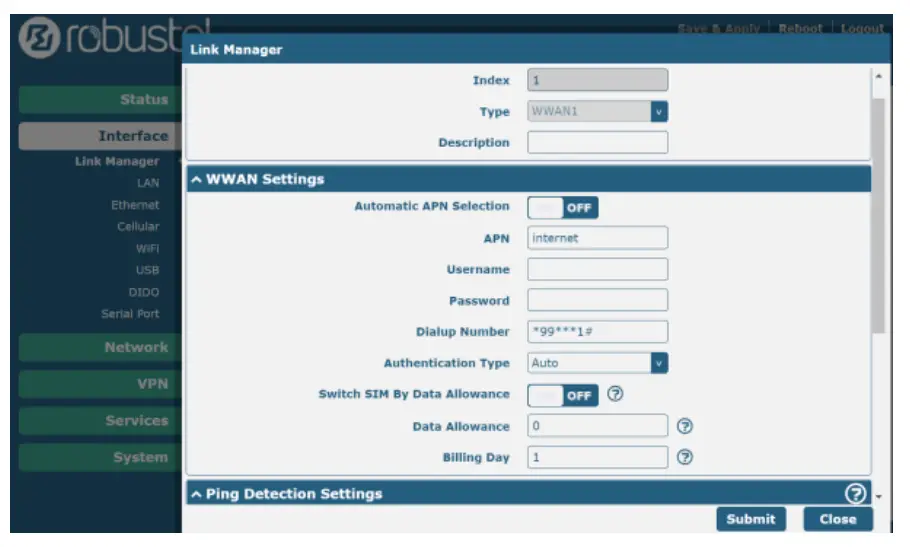Select LAN in sidebar

coord(148,183)
